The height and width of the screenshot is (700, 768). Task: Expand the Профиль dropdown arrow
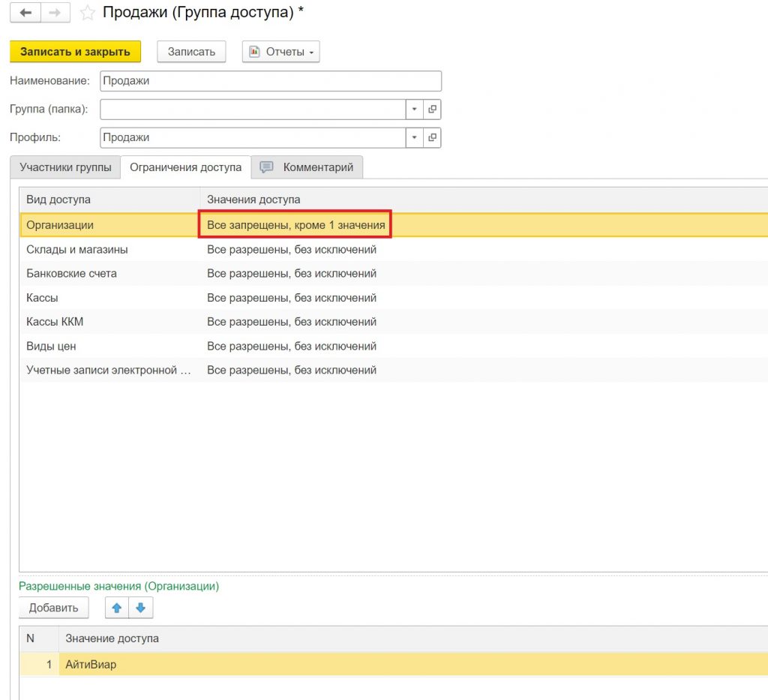pyautogui.click(x=414, y=137)
